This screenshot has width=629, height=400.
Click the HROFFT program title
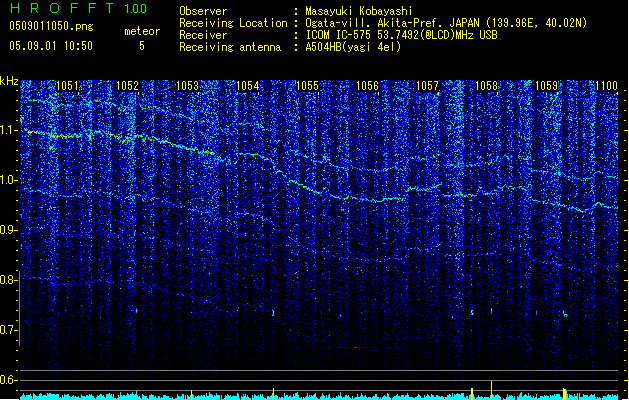click(x=61, y=8)
